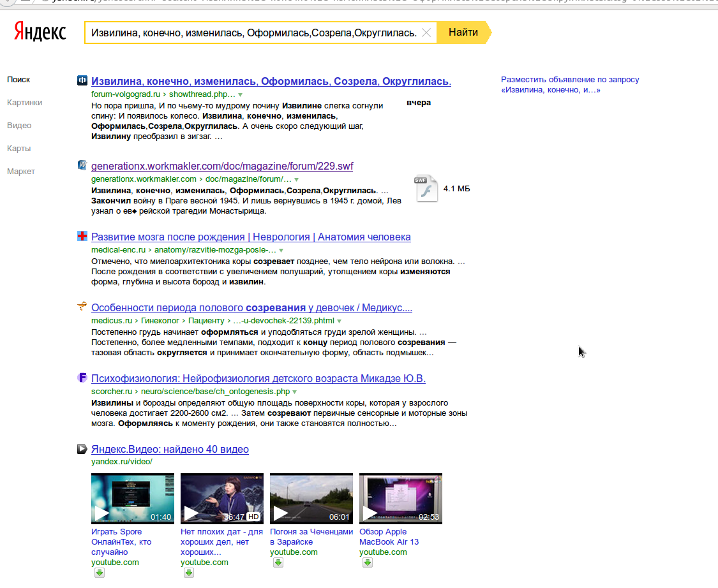Click the red cross medical-enc favicon

coord(82,237)
